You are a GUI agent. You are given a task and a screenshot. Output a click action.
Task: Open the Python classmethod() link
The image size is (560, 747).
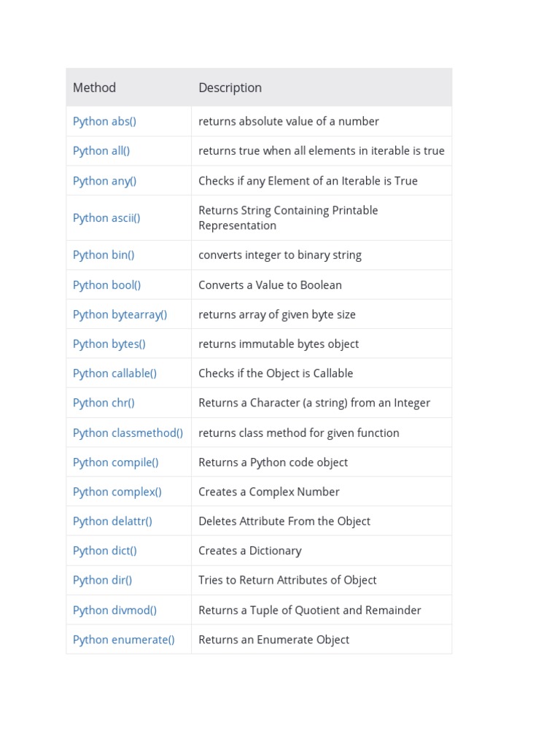(128, 433)
